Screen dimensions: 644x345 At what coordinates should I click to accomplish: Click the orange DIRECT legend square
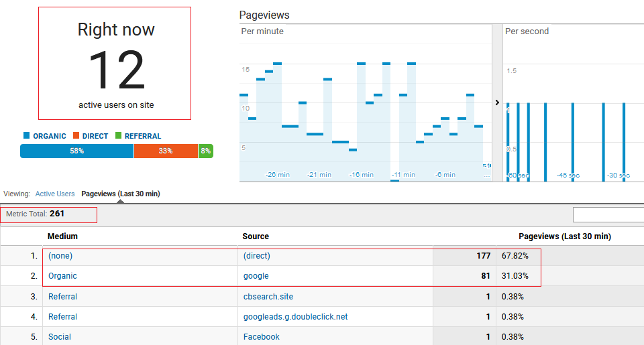76,135
